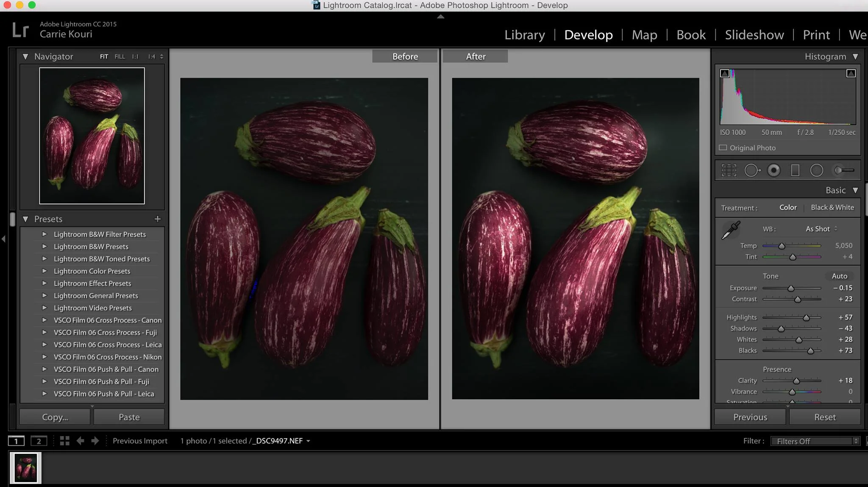Select the Crop Overlay tool
Screen dimensions: 868x487
(x=729, y=170)
